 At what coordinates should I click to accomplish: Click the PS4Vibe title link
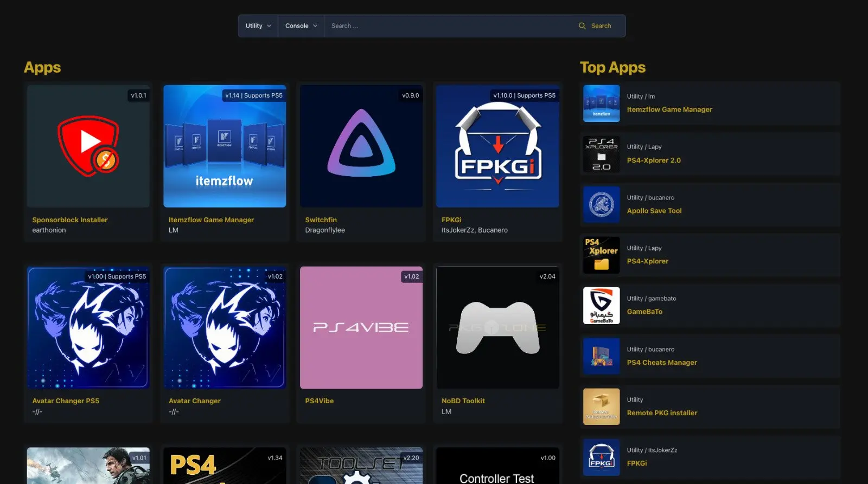pos(320,401)
